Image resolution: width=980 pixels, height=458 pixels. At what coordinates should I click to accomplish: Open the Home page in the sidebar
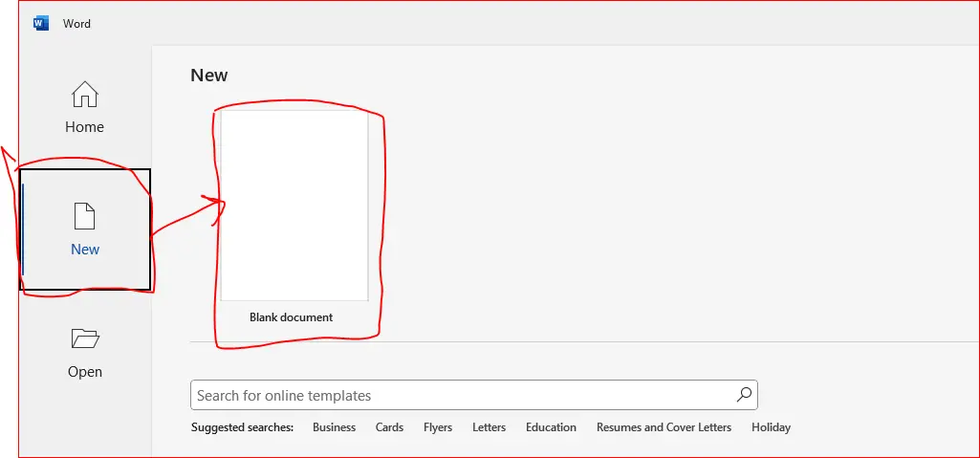point(84,107)
